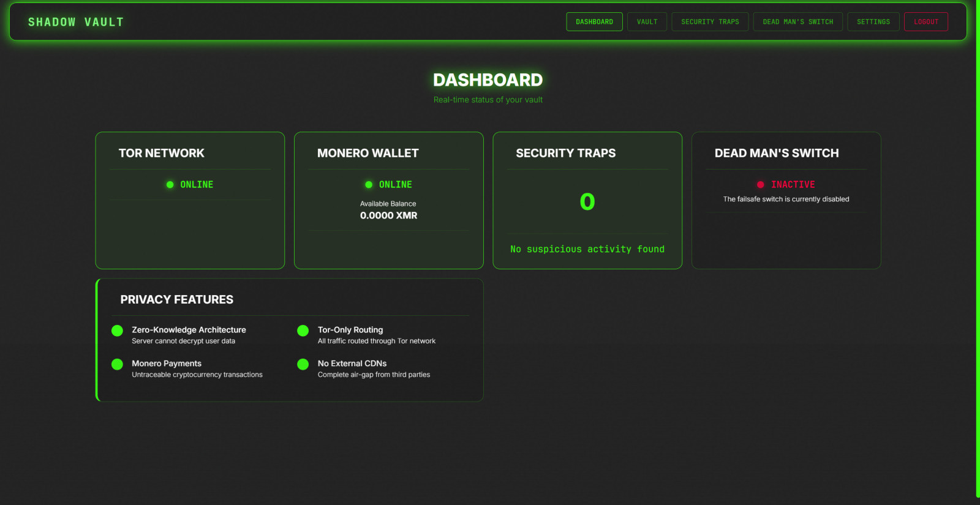Click the red Inactive status dot
Image resolution: width=980 pixels, height=505 pixels.
click(760, 185)
